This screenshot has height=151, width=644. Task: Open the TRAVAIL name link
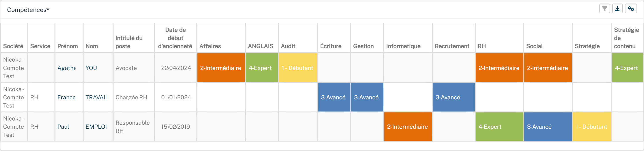coord(97,97)
